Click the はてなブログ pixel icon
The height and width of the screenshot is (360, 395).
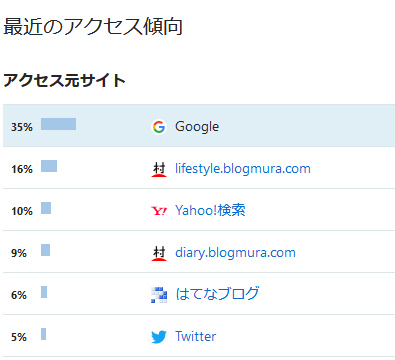159,295
